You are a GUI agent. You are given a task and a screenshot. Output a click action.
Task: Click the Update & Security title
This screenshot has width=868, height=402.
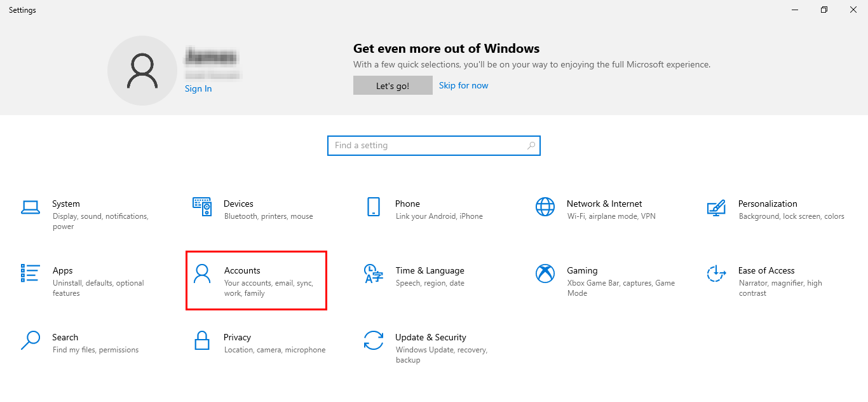[x=431, y=337]
